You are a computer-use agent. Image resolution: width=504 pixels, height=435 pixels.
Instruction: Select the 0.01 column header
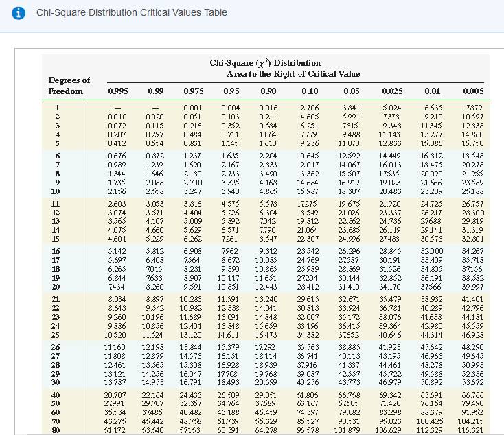tap(433, 91)
